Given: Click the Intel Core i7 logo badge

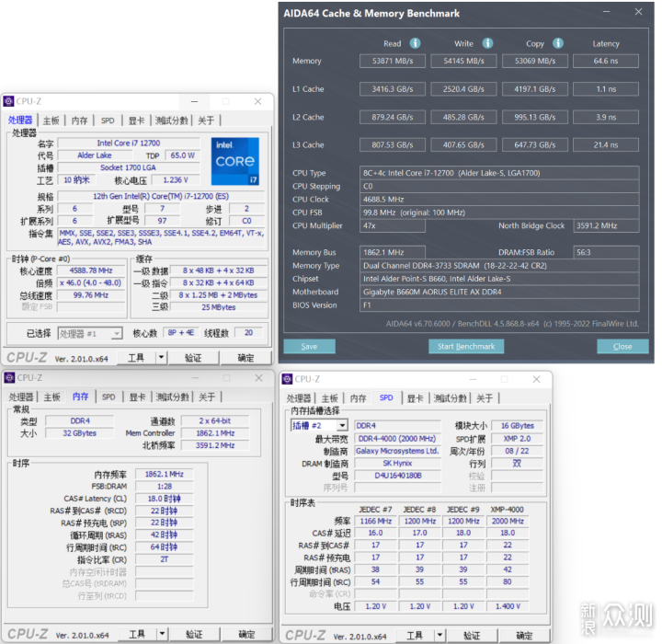Looking at the screenshot, I should coord(235,161).
